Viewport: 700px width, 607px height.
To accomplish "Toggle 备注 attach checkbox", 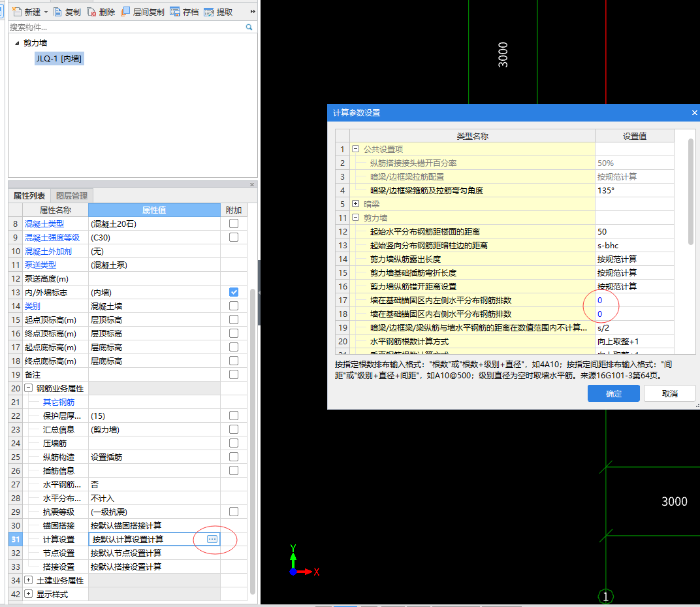I will coord(234,374).
